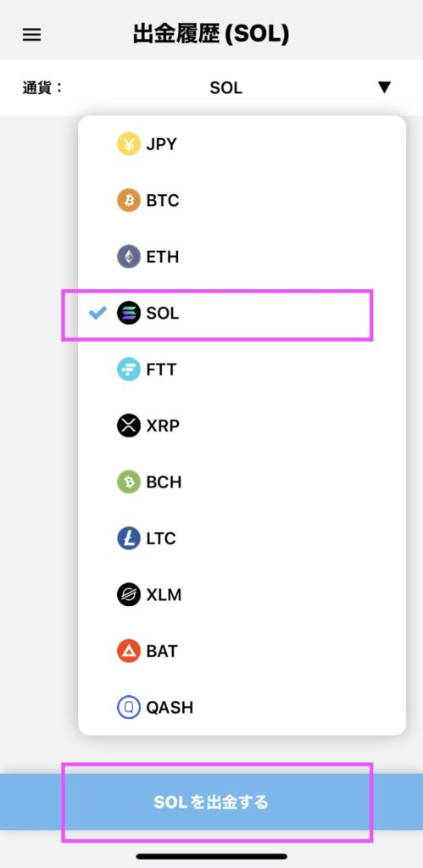423x868 pixels.
Task: Click the QASH circle icon
Action: click(129, 707)
